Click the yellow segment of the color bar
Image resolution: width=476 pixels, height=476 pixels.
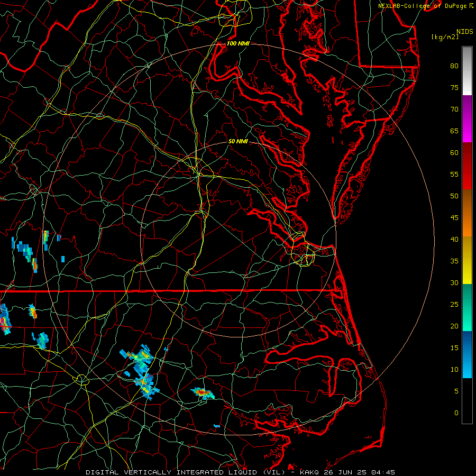(x=467, y=260)
